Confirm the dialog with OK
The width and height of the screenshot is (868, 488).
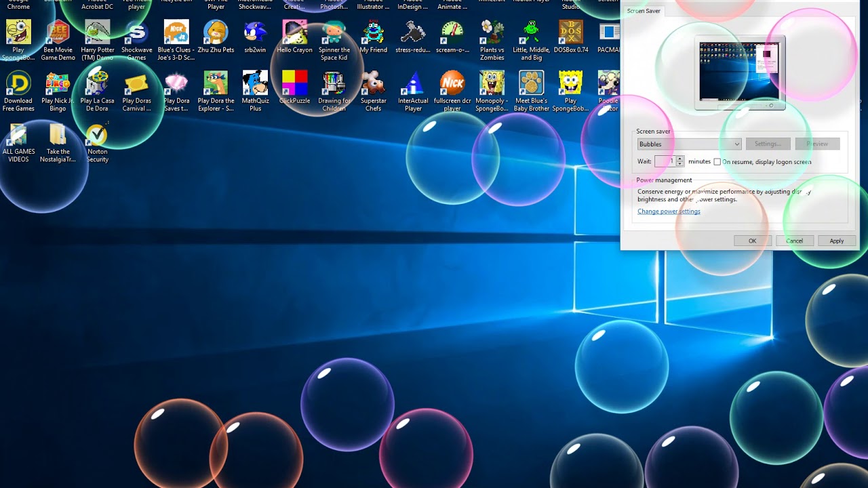(752, 241)
